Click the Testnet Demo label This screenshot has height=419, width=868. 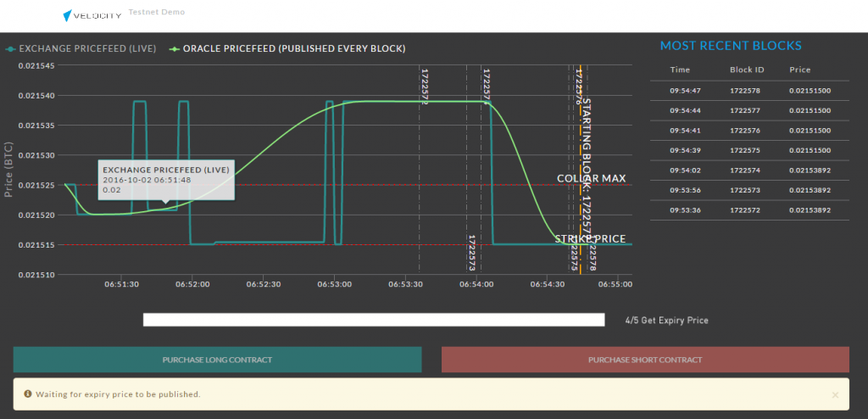156,13
